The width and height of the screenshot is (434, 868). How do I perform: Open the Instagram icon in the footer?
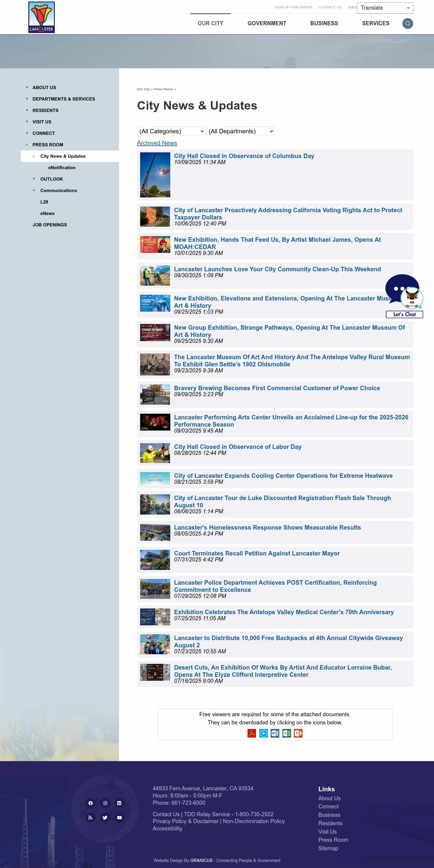(x=105, y=803)
